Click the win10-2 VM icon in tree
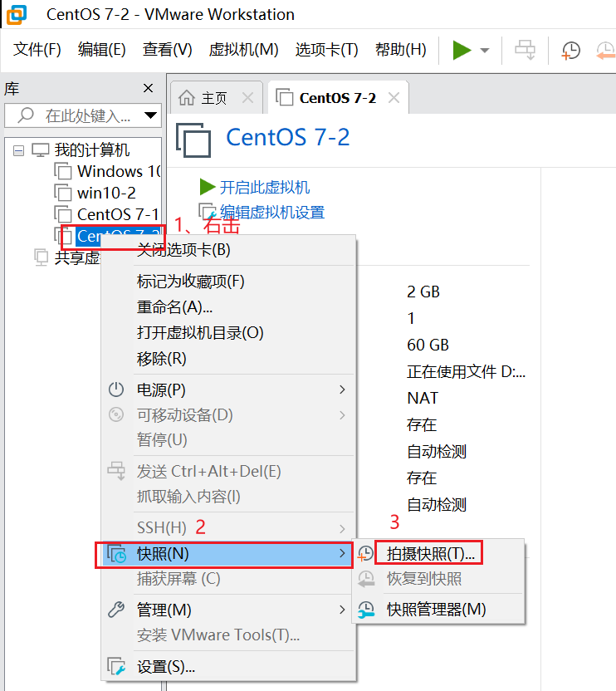This screenshot has width=616, height=691. pyautogui.click(x=62, y=193)
